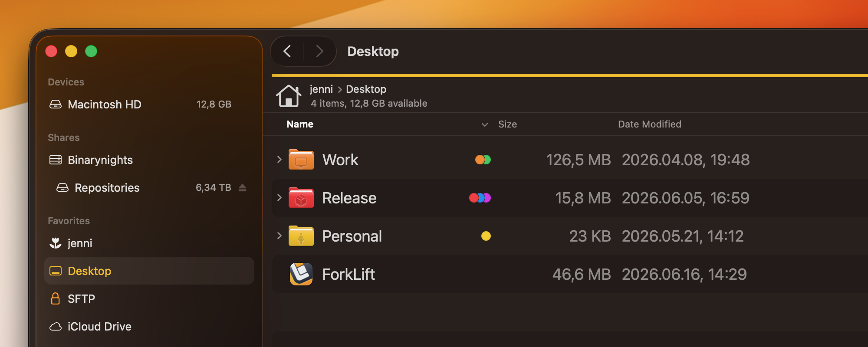Expand the Personal folder
Image resolution: width=868 pixels, height=347 pixels.
tap(279, 236)
